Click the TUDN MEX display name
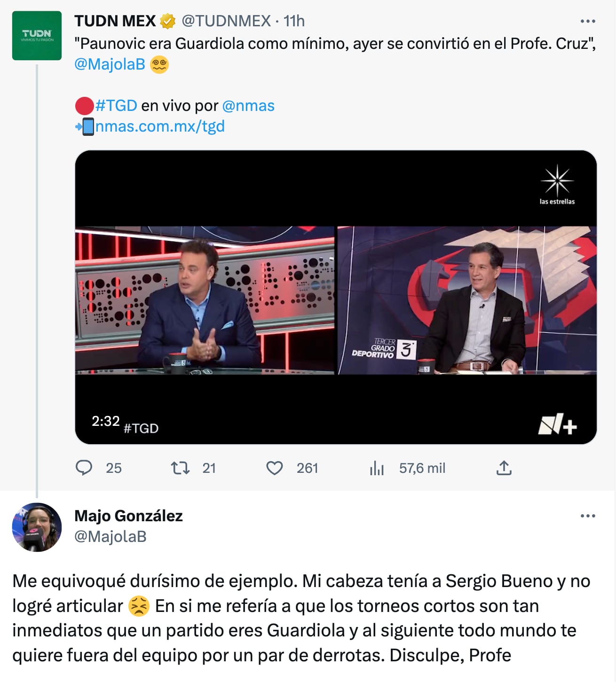 tap(115, 21)
